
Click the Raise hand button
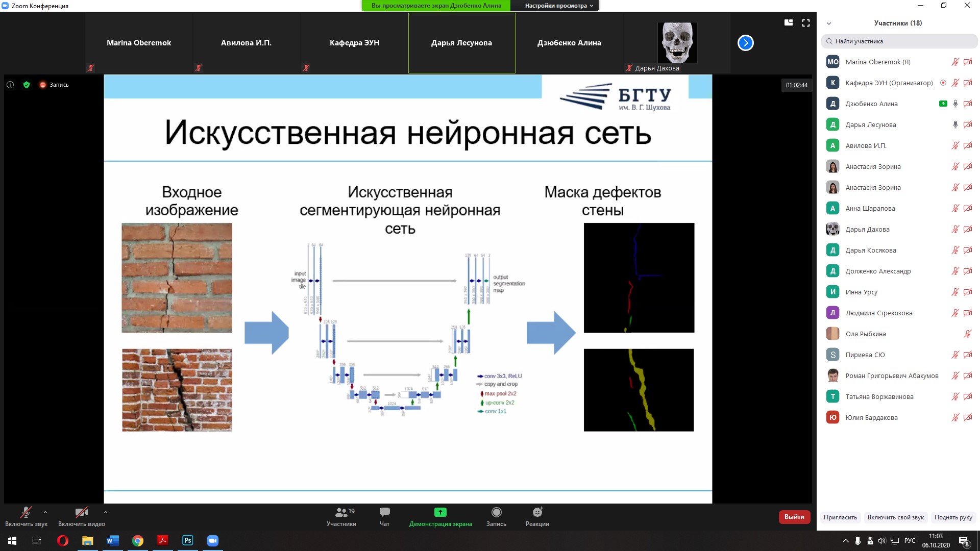pos(953,517)
